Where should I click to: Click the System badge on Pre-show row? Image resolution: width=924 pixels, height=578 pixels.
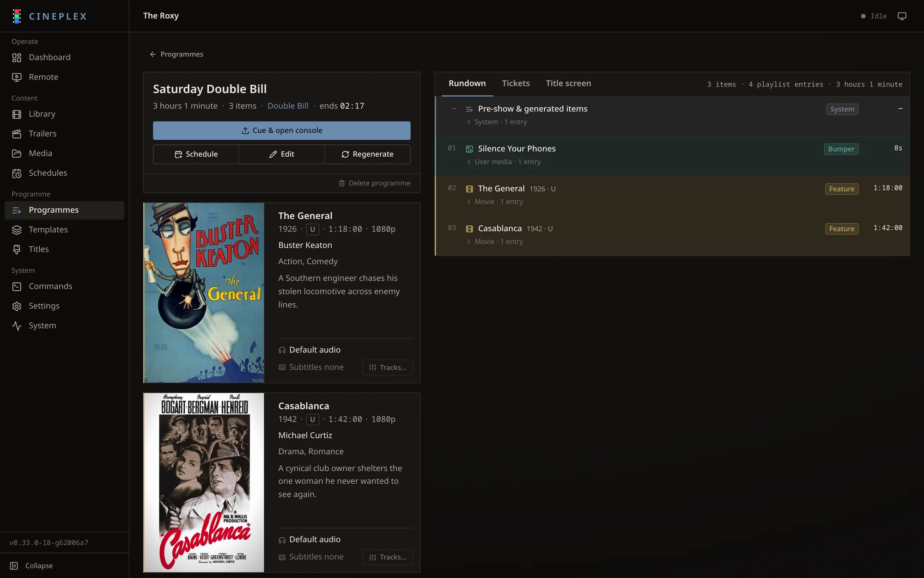click(842, 109)
